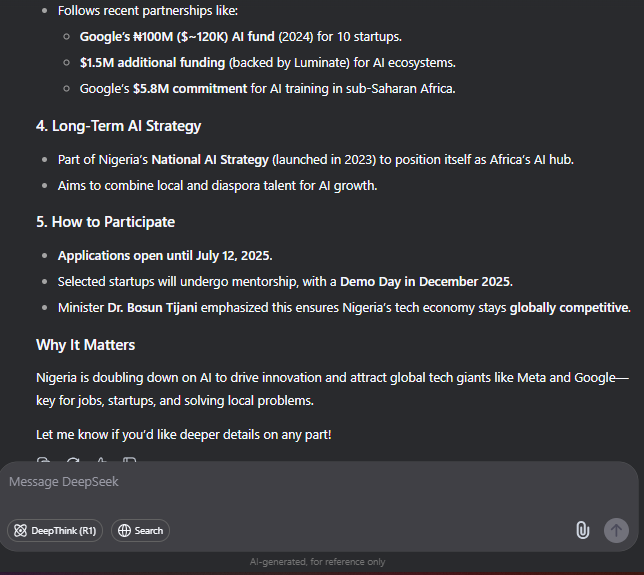The image size is (644, 575).
Task: Copy the response using the copy icon
Action: pyautogui.click(x=44, y=460)
